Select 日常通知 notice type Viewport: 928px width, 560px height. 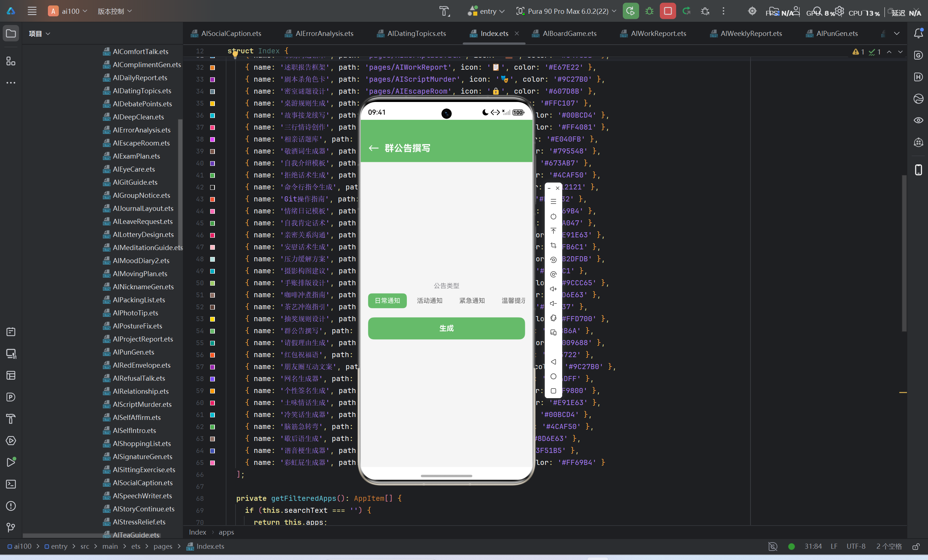tap(387, 301)
